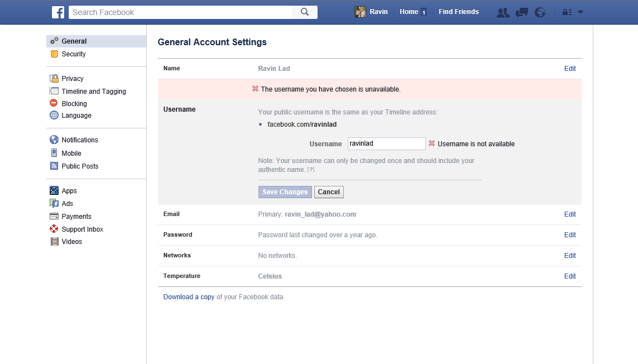The width and height of the screenshot is (638, 364).
Task: Open Apps settings label
Action: tap(69, 190)
